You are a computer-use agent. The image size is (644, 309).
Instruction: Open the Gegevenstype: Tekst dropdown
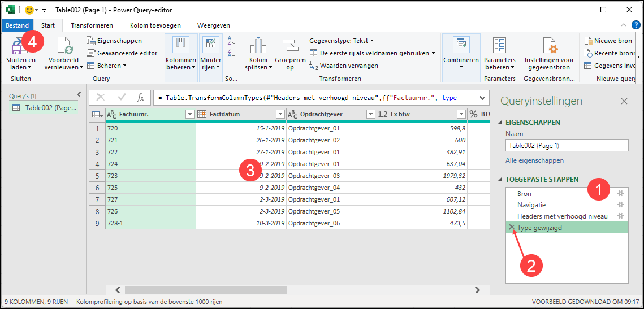(x=342, y=41)
